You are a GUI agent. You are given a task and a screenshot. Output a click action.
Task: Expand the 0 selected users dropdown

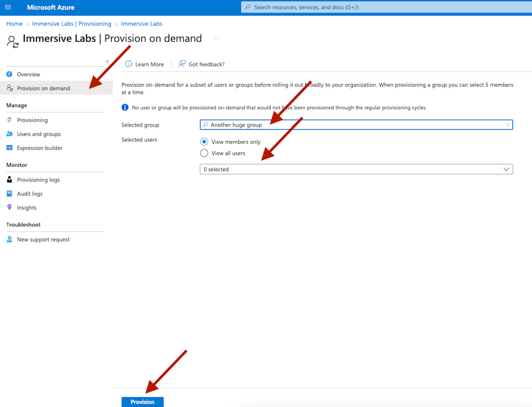coord(506,169)
